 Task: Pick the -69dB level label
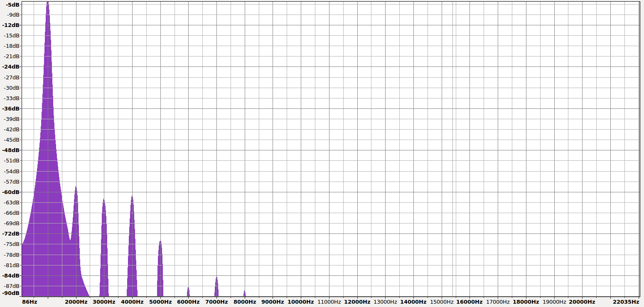coord(11,223)
